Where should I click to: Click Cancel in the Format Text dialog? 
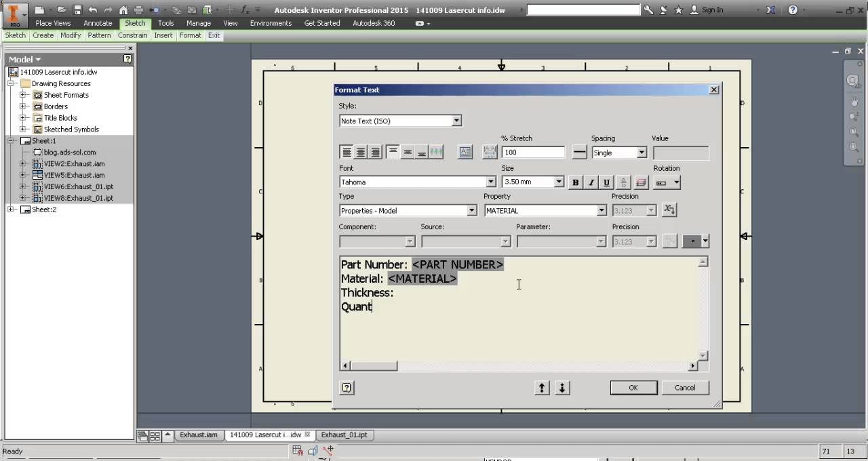click(685, 388)
